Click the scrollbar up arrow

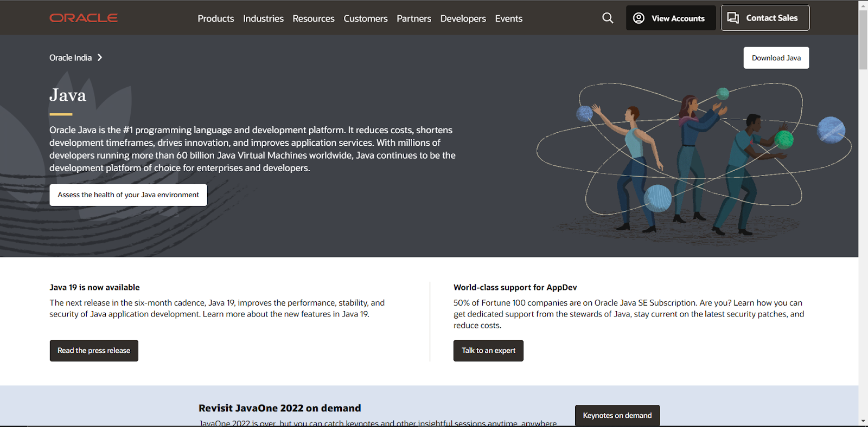tap(863, 5)
